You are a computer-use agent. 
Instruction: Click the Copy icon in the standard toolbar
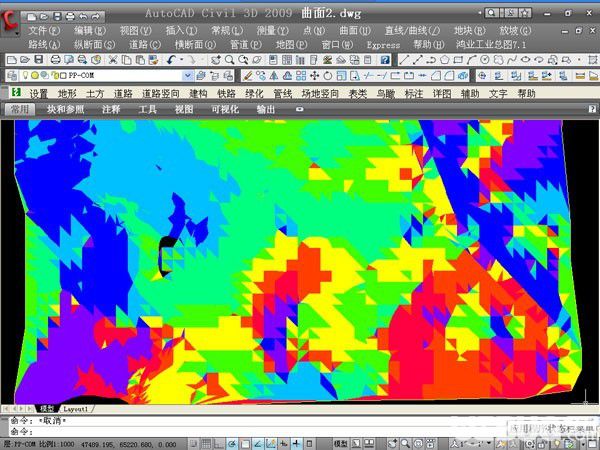[126, 60]
